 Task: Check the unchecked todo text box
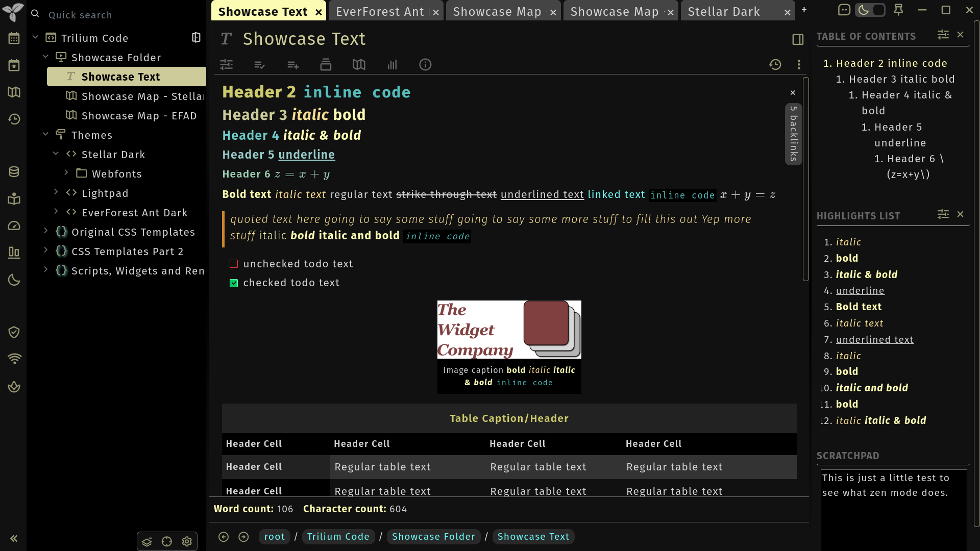click(x=234, y=264)
